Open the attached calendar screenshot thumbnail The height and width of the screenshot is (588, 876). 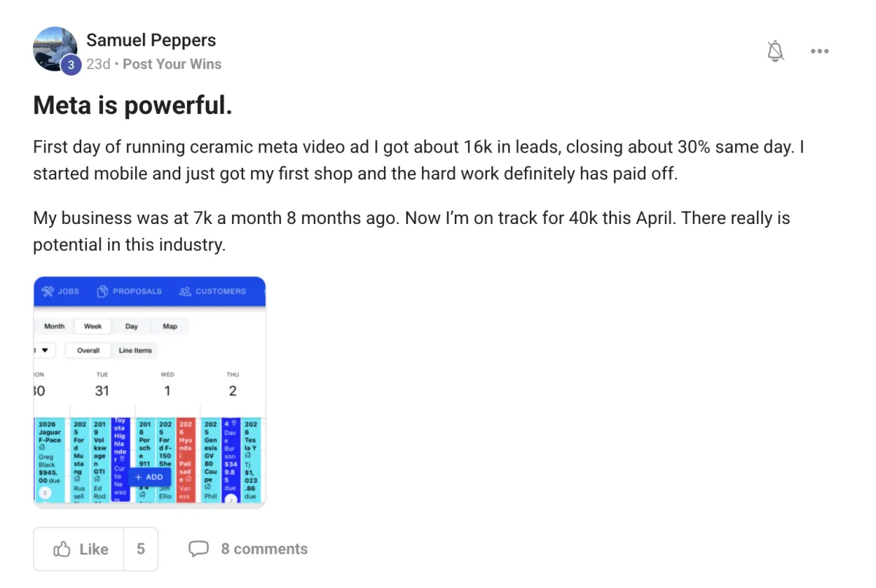pos(150,392)
